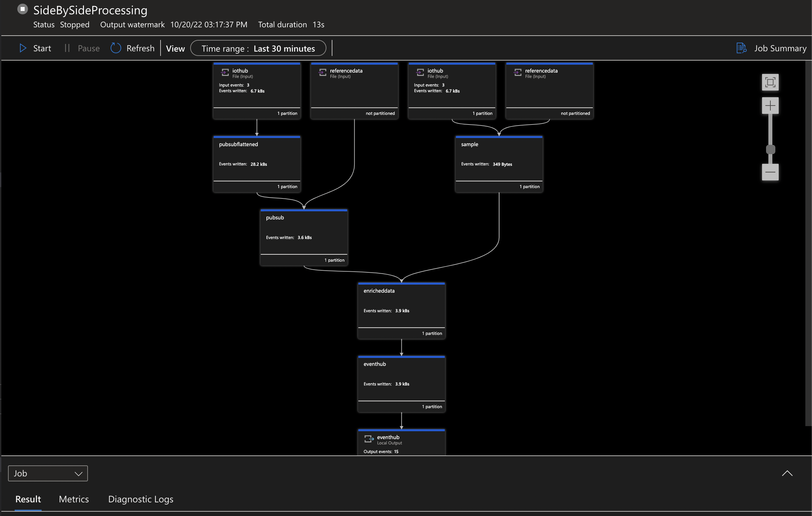Click the zoom slider handle

point(770,149)
